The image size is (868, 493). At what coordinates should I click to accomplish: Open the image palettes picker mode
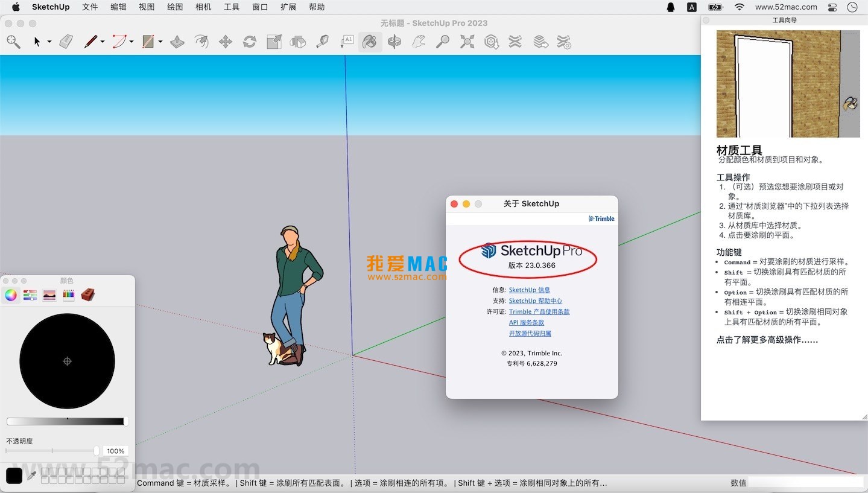pos(49,294)
